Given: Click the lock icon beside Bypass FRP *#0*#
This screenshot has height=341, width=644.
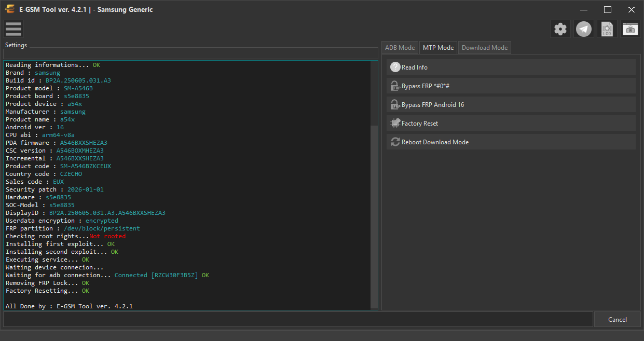Looking at the screenshot, I should 395,86.
